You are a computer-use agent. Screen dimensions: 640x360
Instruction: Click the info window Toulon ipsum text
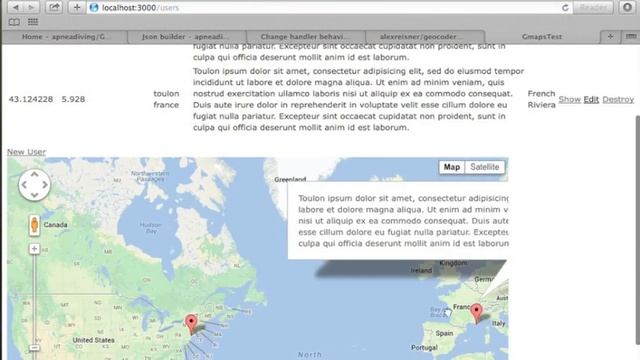(403, 221)
